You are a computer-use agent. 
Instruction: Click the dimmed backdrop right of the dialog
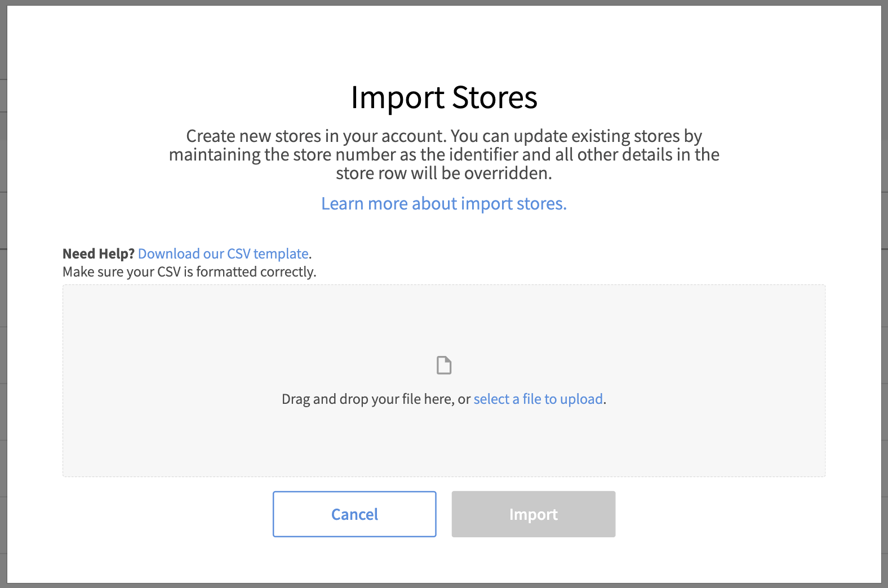click(x=885, y=293)
